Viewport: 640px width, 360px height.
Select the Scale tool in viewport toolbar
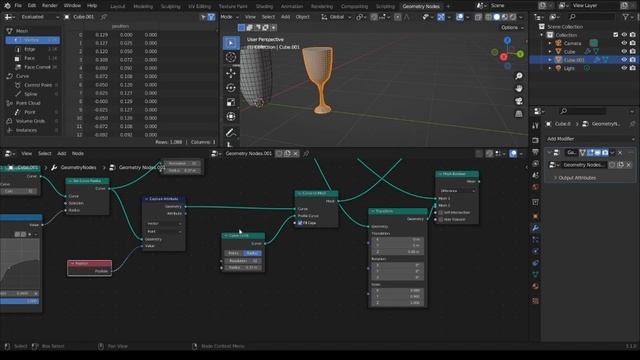click(231, 102)
